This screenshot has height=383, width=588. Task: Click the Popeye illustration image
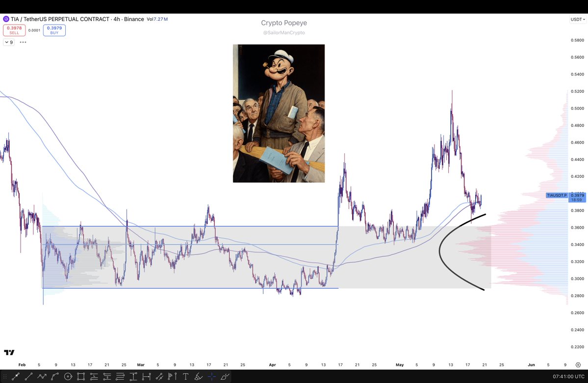pos(279,113)
